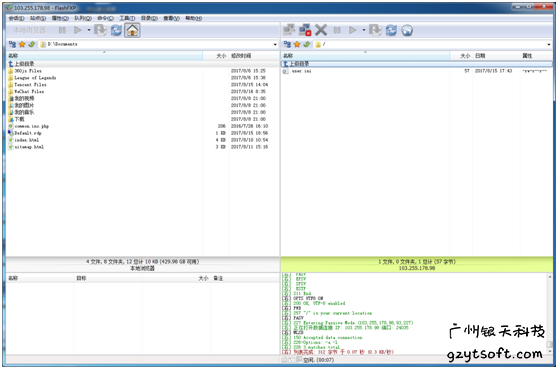The width and height of the screenshot is (558, 369).
Task: Refresh the local pane file list
Action: [x=116, y=31]
